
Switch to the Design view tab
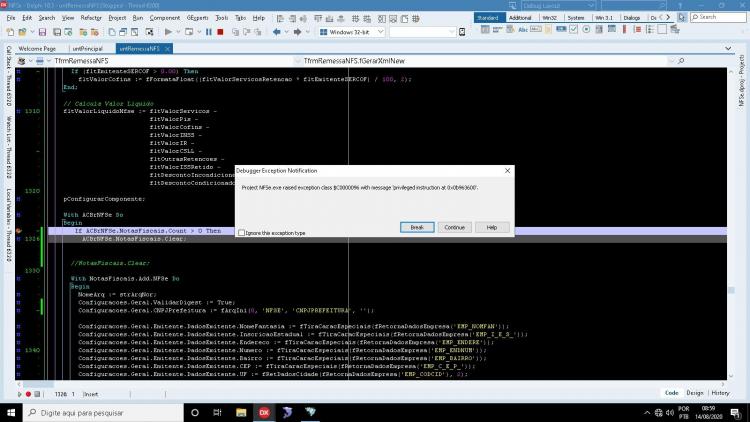(695, 393)
